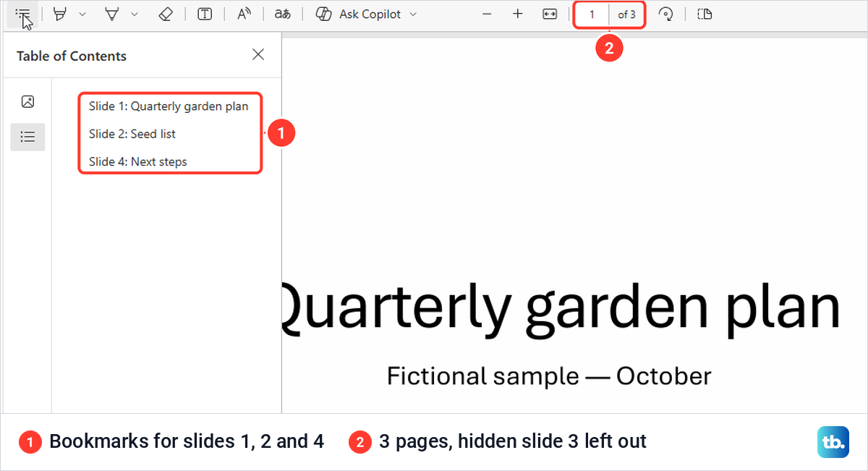This screenshot has height=471, width=868.
Task: Start Read aloud
Action: pyautogui.click(x=244, y=14)
